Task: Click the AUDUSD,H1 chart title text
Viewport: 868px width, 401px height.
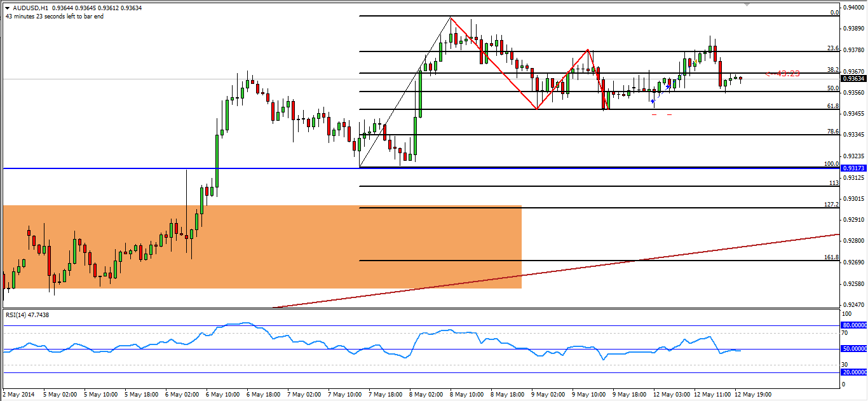Action: tap(29, 8)
